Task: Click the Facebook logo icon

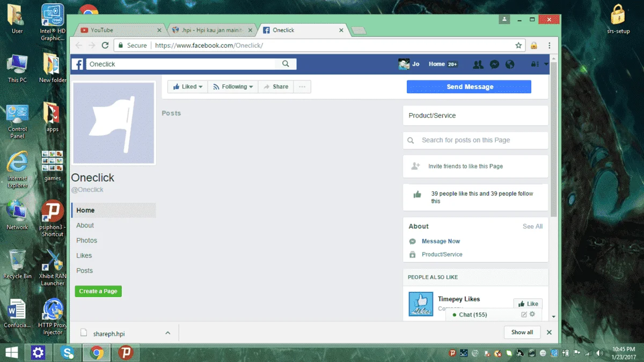Action: (x=78, y=64)
